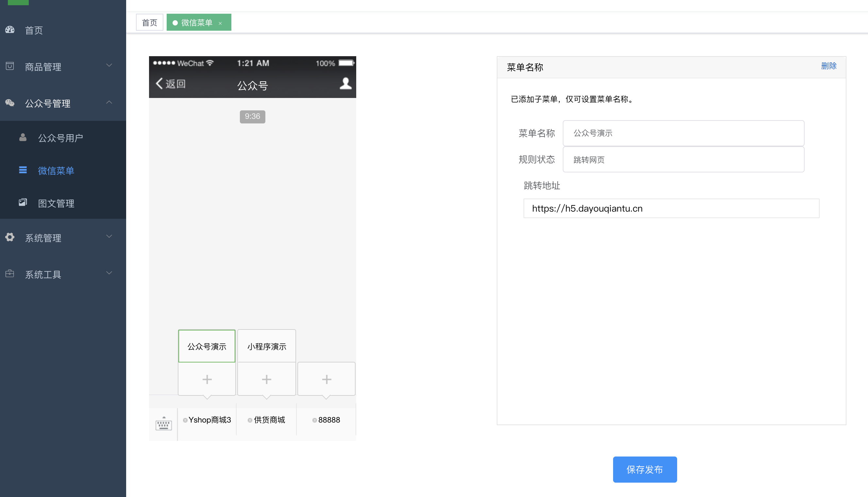Click the keyboard icon in phone preview
868x497 pixels.
164,424
